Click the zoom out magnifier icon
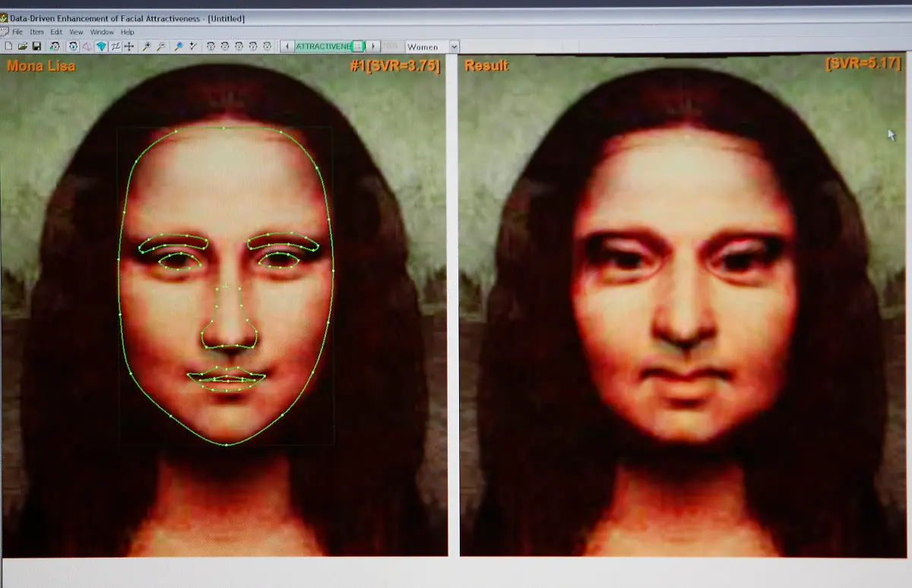This screenshot has height=588, width=912. tap(161, 46)
